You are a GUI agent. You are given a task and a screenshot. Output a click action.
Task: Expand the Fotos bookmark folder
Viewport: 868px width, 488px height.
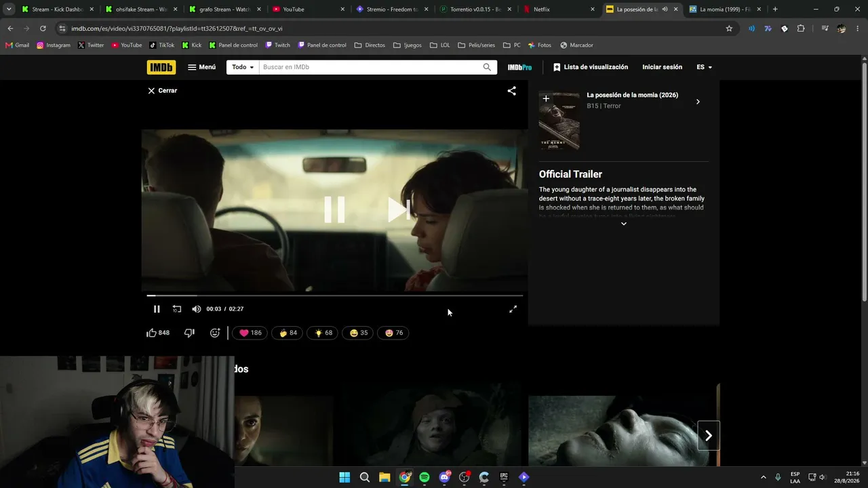[539, 45]
